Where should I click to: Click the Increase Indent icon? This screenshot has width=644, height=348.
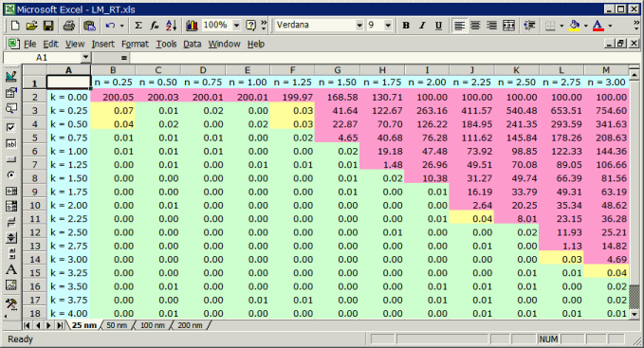(x=529, y=26)
